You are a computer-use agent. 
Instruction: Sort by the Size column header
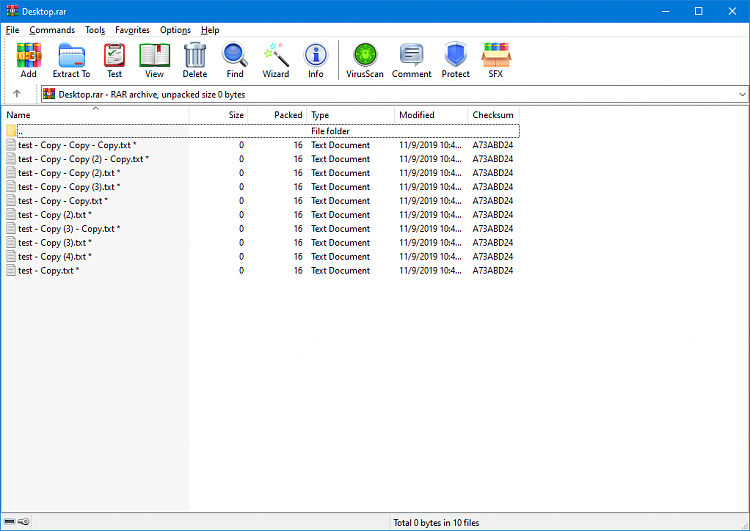(x=218, y=115)
